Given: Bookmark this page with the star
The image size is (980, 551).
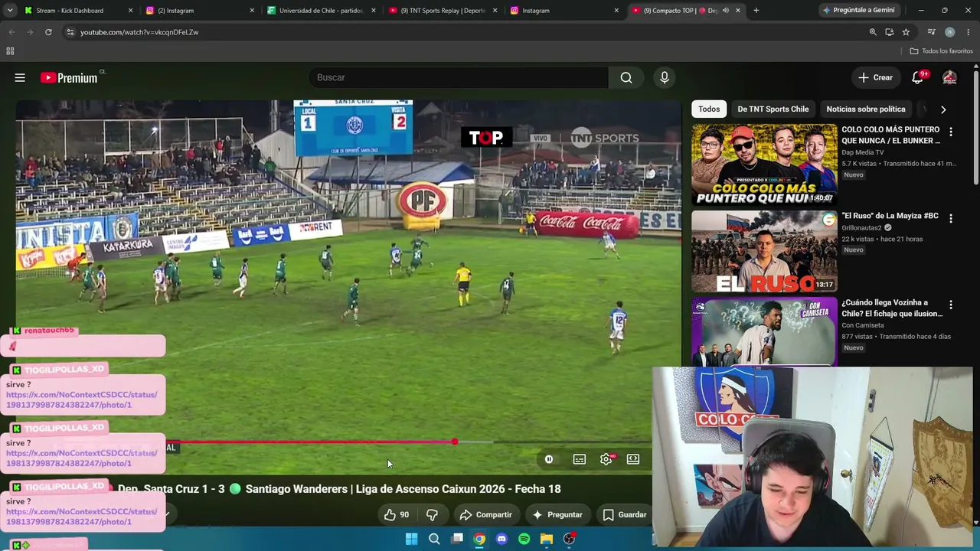Looking at the screenshot, I should tap(906, 32).
